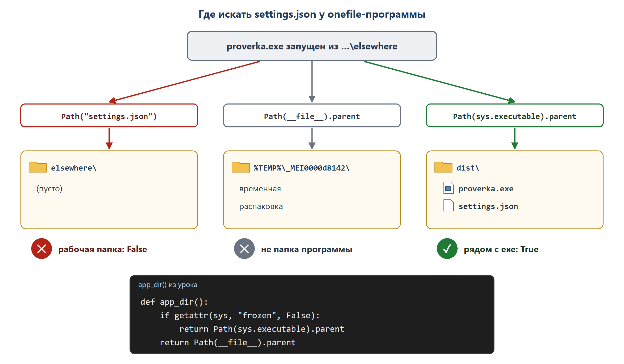Click the green checkmark icon beside рядом с exe
624x364 pixels.
447,249
